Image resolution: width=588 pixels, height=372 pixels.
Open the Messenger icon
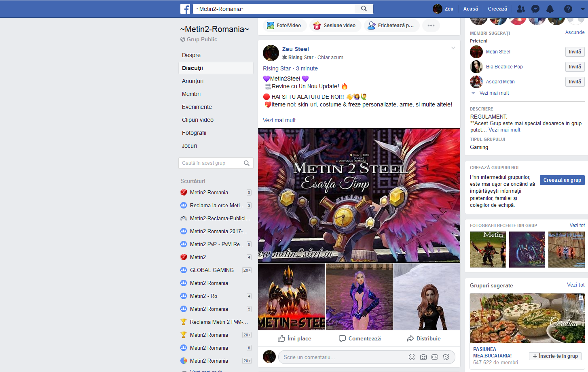535,9
